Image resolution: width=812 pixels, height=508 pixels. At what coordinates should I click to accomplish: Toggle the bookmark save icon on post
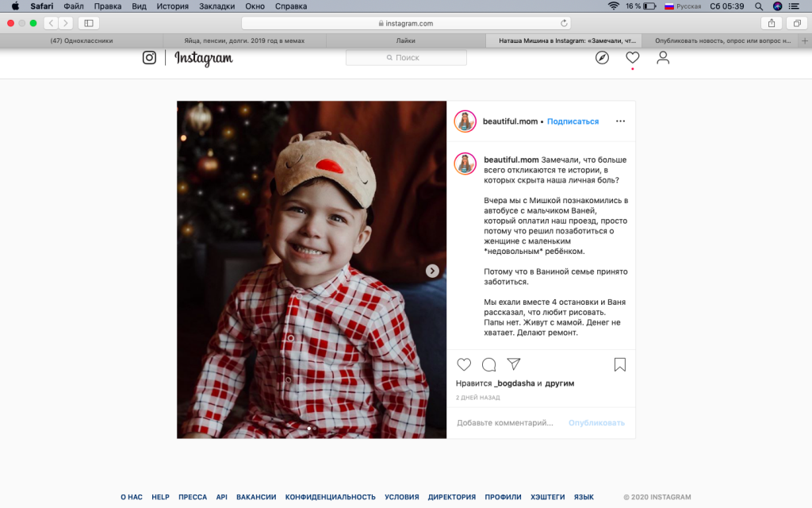pos(620,364)
